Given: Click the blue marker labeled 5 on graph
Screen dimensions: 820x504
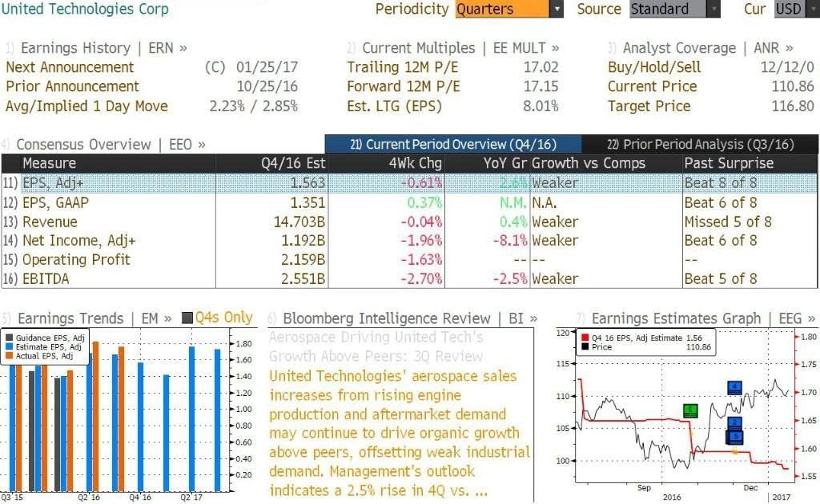Looking at the screenshot, I should [x=735, y=437].
